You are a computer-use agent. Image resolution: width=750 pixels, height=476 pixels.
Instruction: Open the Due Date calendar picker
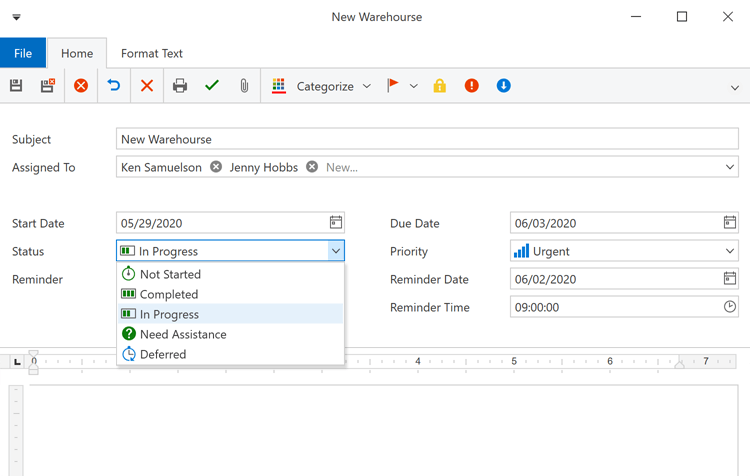(x=729, y=223)
